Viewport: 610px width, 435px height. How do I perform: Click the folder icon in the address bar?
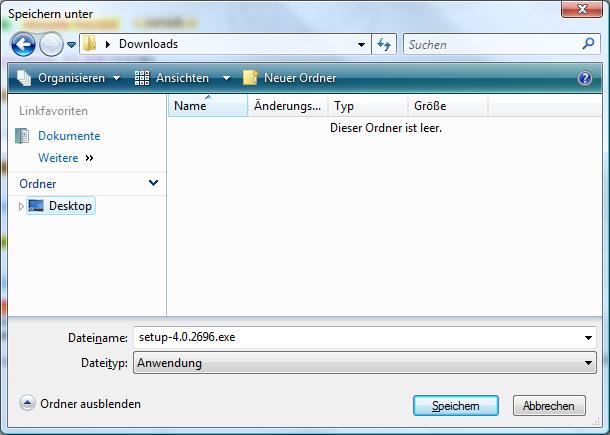click(x=90, y=45)
